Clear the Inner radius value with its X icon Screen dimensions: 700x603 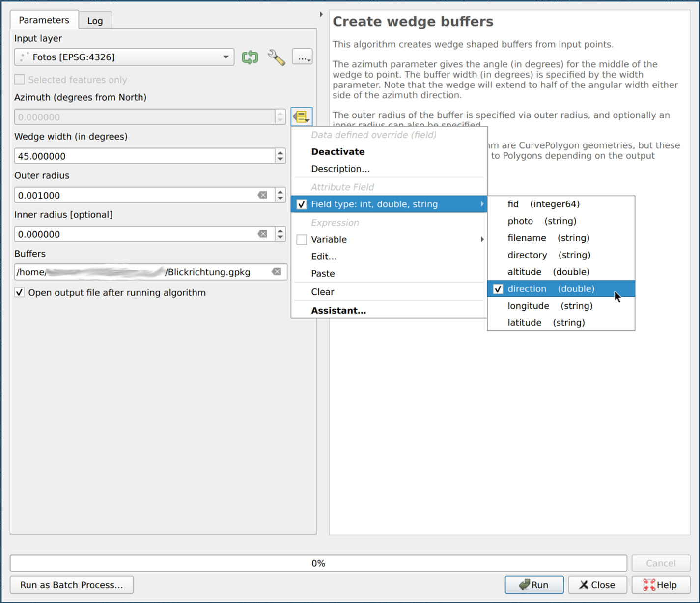point(263,233)
